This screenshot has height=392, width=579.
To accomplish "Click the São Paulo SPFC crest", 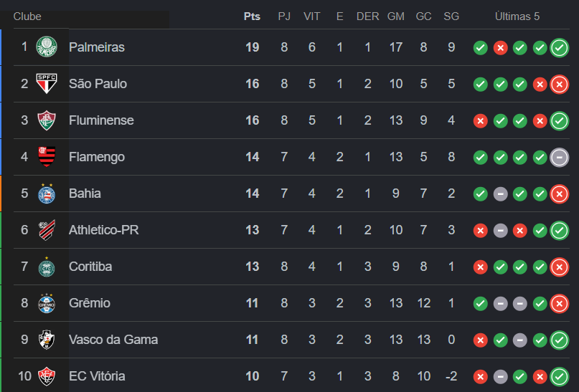I will point(47,84).
